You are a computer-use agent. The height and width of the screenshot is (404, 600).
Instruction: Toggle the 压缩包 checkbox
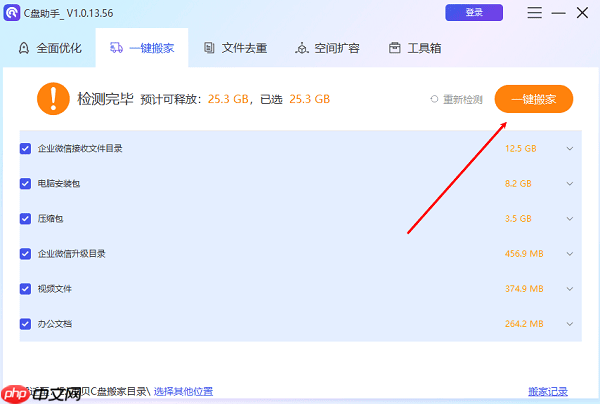(x=25, y=219)
